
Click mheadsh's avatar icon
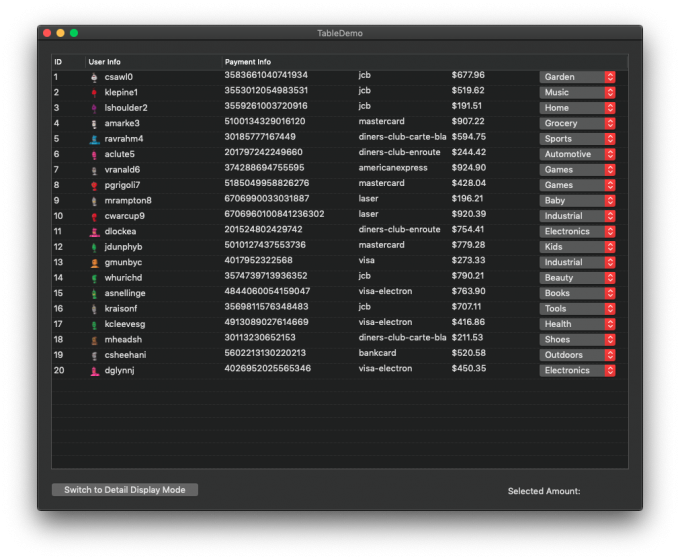click(94, 340)
